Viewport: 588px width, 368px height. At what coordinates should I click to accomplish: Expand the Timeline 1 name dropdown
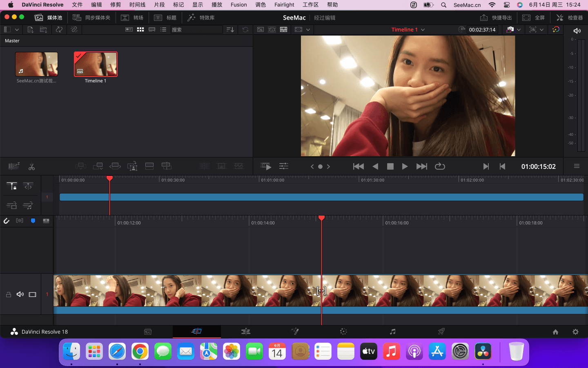[423, 30]
